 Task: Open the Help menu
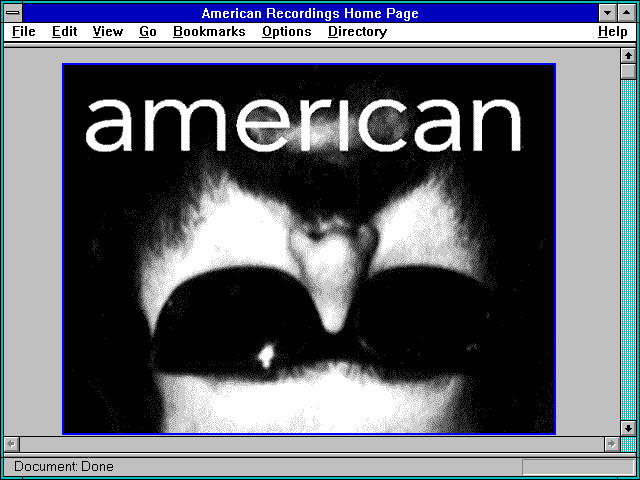tap(613, 32)
